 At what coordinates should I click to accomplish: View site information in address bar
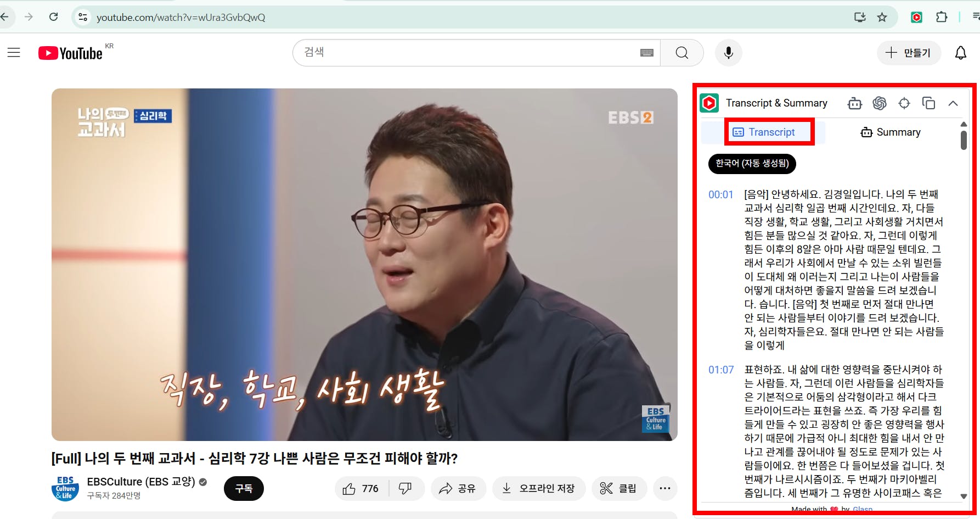coord(83,17)
